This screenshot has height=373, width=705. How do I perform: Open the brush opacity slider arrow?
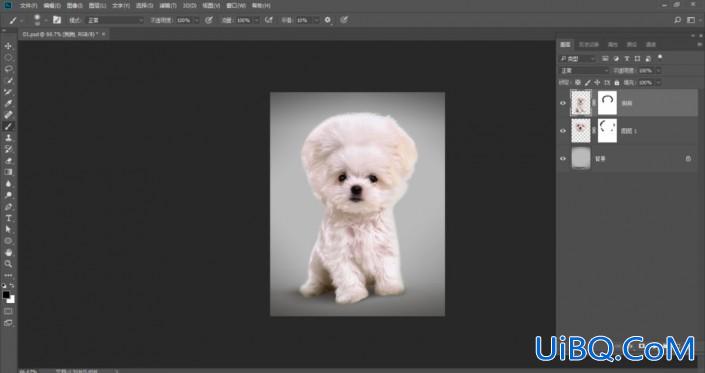pyautogui.click(x=196, y=20)
